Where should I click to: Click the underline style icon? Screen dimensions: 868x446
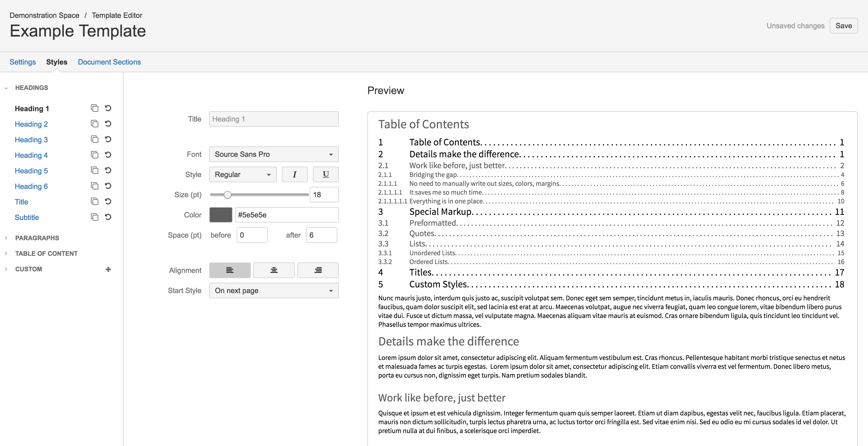324,174
